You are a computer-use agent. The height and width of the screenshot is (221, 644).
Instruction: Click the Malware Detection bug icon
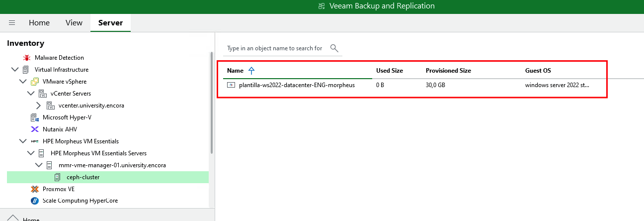27,58
